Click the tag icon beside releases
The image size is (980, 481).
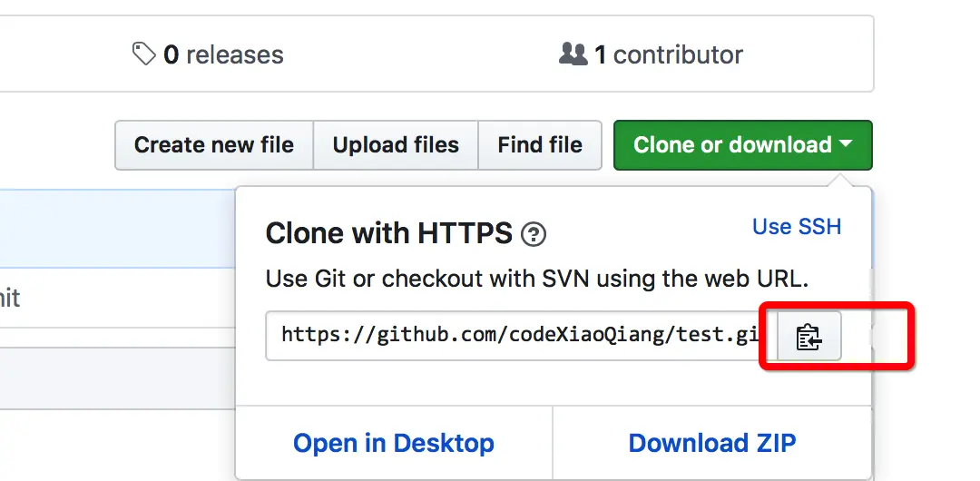pos(143,54)
